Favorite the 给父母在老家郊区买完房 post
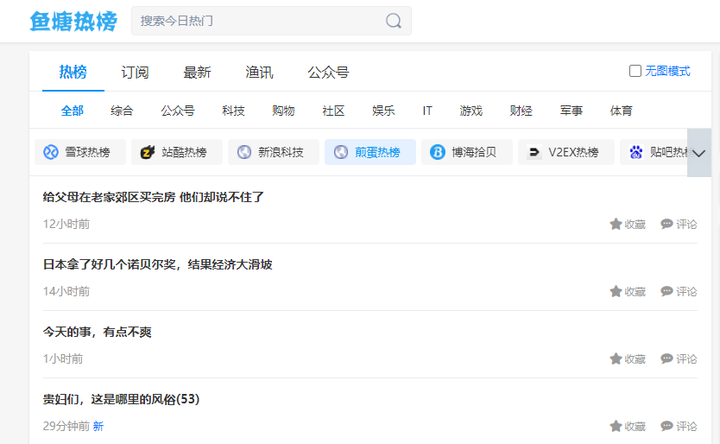Viewport: 720px width, 444px height. pos(627,224)
